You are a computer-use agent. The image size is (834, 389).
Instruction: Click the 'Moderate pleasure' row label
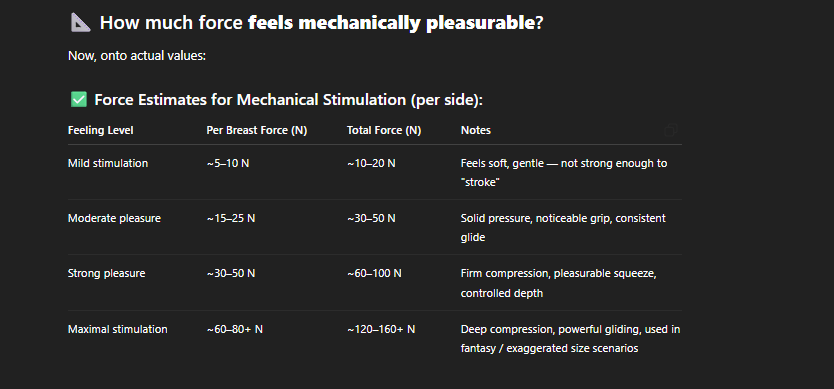pyautogui.click(x=114, y=219)
